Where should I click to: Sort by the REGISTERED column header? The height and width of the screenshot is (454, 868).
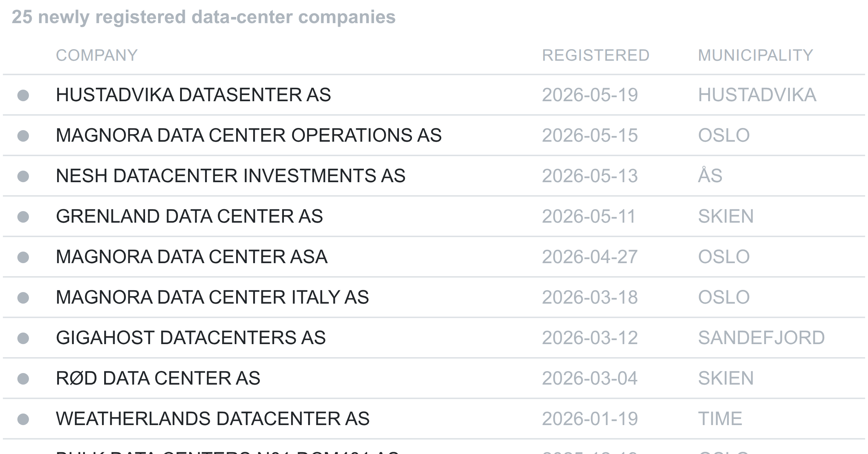[x=596, y=55]
